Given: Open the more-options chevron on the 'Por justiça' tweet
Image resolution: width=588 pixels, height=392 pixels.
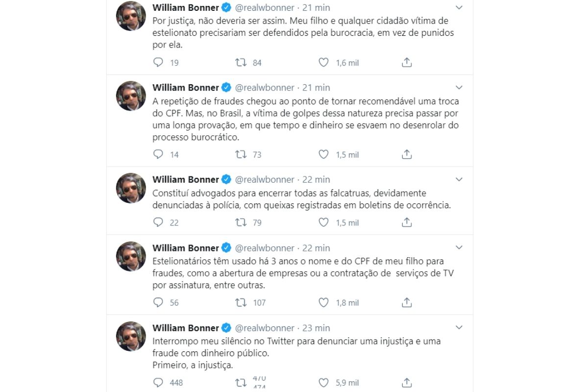Looking at the screenshot, I should pos(459,7).
